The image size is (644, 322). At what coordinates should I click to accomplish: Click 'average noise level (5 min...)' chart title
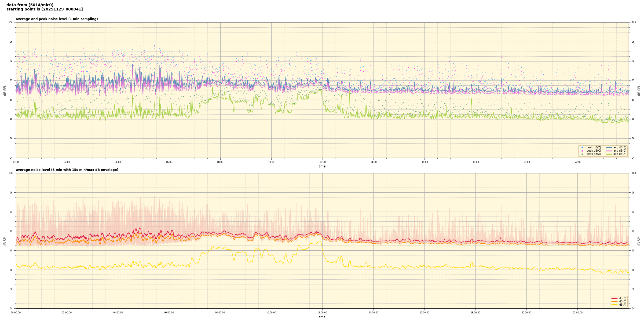click(67, 170)
